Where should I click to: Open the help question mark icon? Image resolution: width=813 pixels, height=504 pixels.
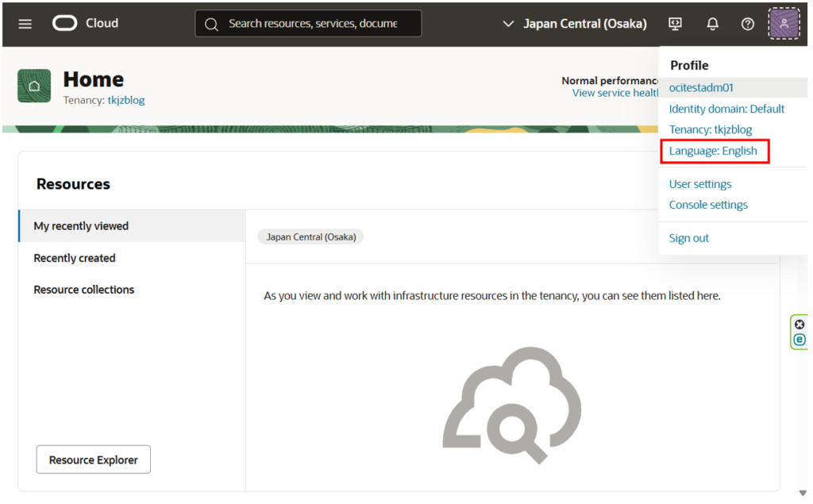(747, 24)
